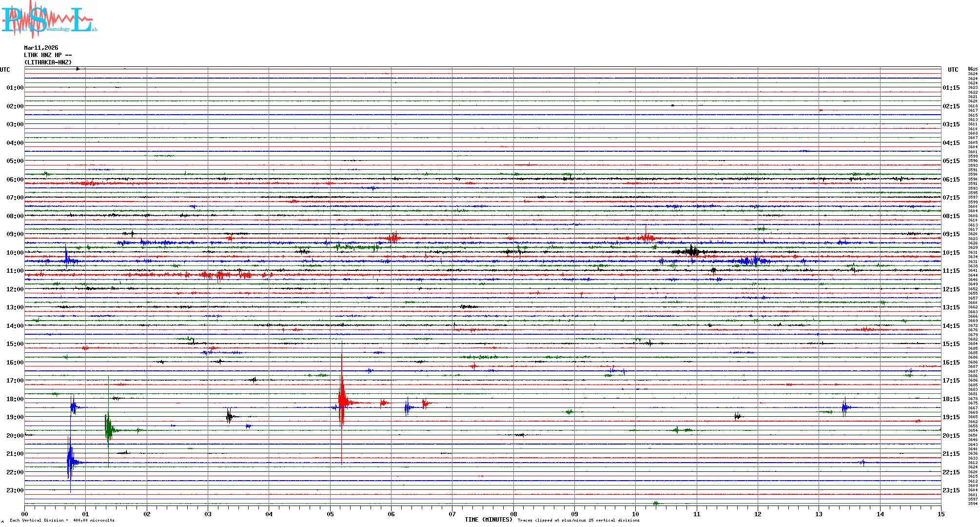The image size is (980, 527).
Task: Click the blue event near minute 13.5 on the 18:15 trace
Action: 845,407
